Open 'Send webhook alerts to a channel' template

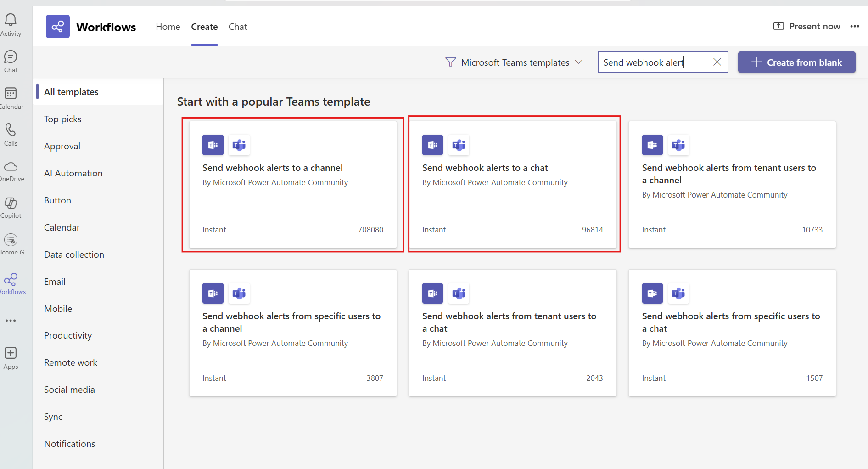click(x=293, y=184)
